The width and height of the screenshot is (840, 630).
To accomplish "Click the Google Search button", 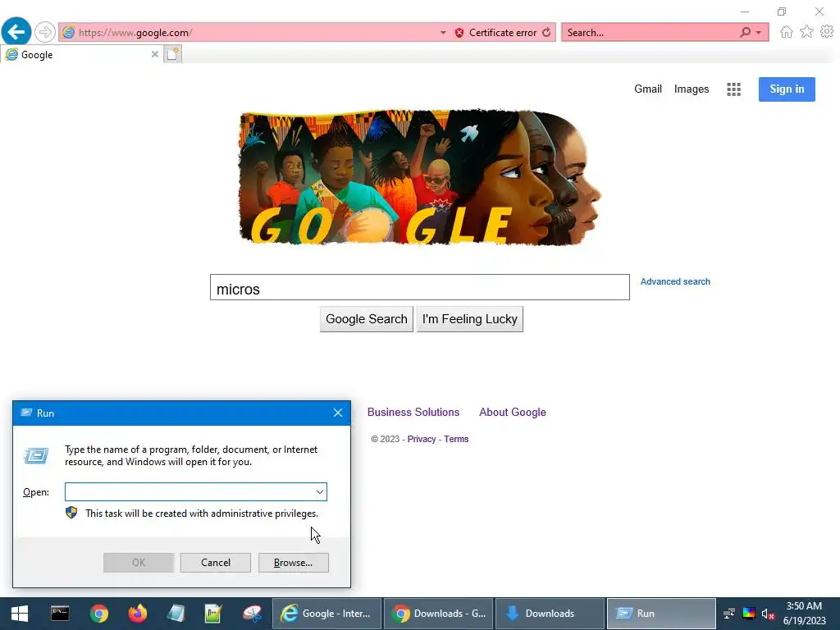I will point(367,319).
